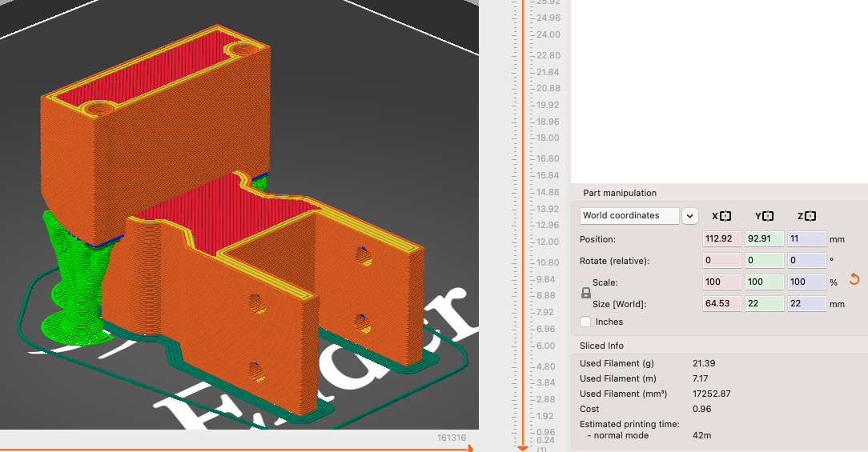
Task: Click the horizontal moves slider right thumb
Action: (x=471, y=449)
